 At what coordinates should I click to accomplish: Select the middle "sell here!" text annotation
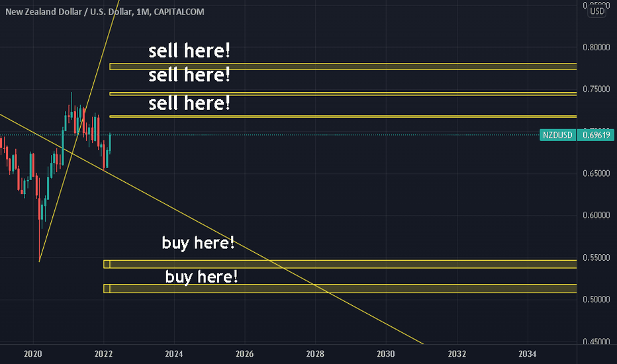[x=189, y=75]
